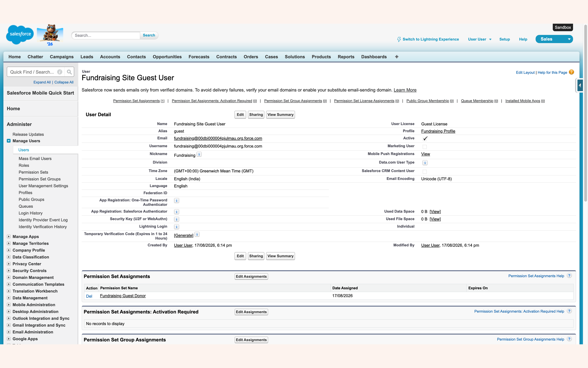Click the Quick Find info icon
Screen dimensions: 588x368
60,72
